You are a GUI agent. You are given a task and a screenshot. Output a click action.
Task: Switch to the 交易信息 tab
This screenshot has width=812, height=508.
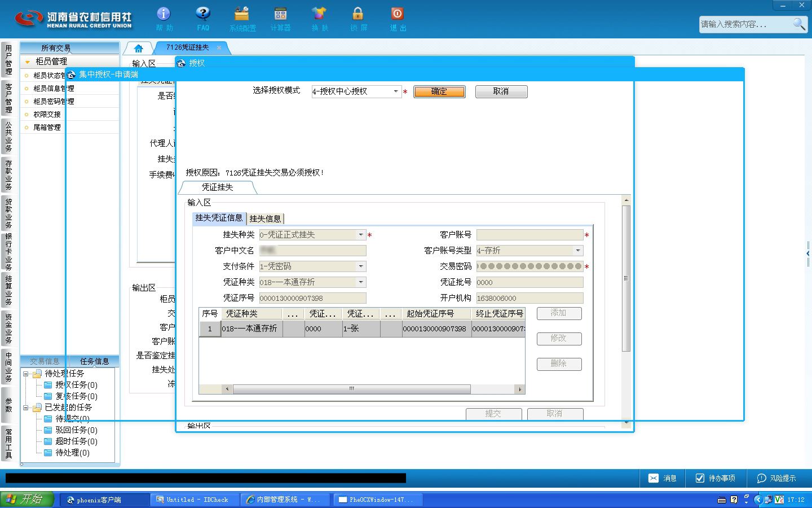pos(45,361)
